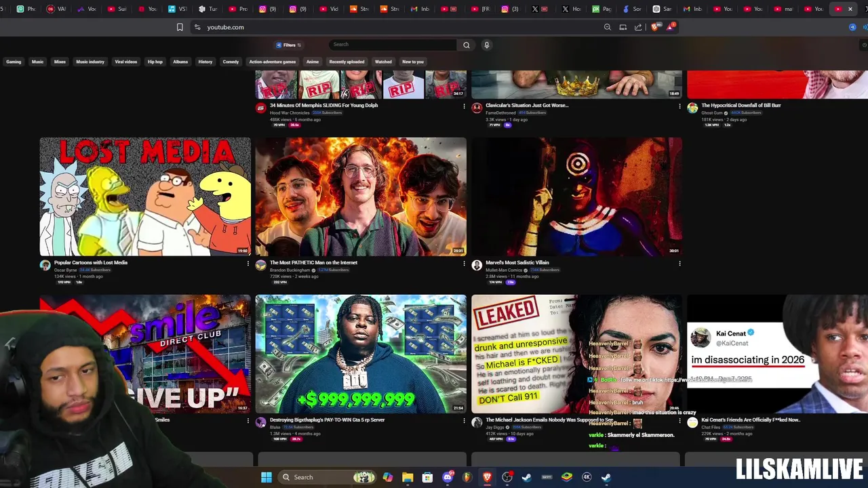The width and height of the screenshot is (868, 488).
Task: Select the Hip hop chip
Action: click(x=155, y=62)
